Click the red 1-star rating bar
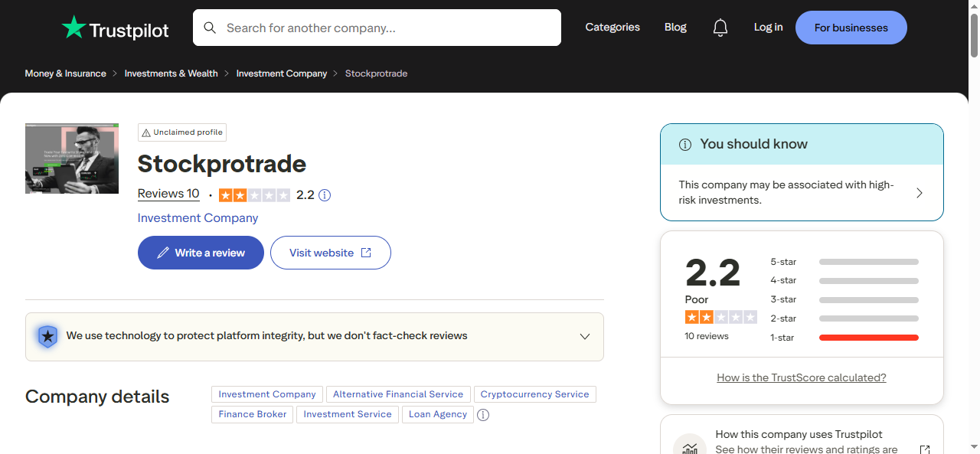Viewport: 980px width, 454px height. tap(868, 337)
